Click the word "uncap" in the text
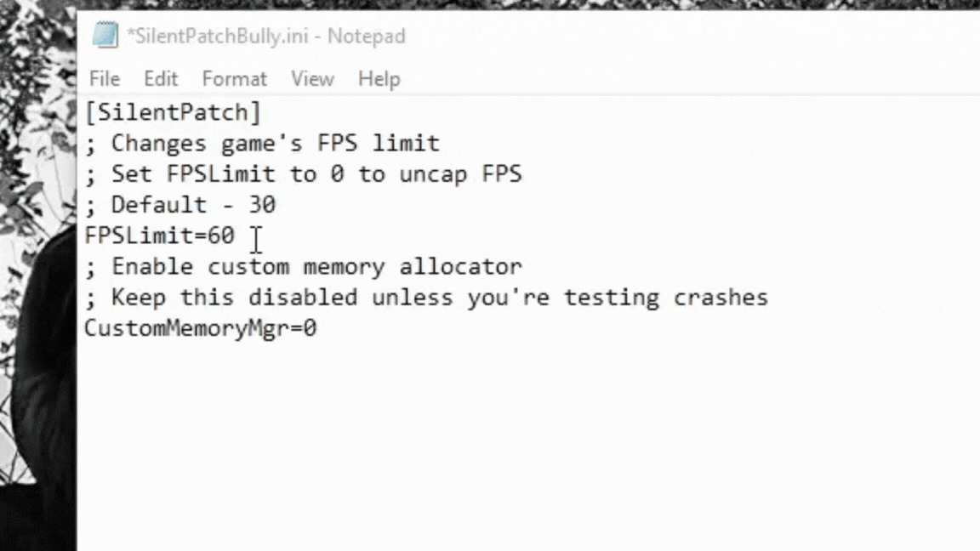The width and height of the screenshot is (980, 551). pos(433,174)
